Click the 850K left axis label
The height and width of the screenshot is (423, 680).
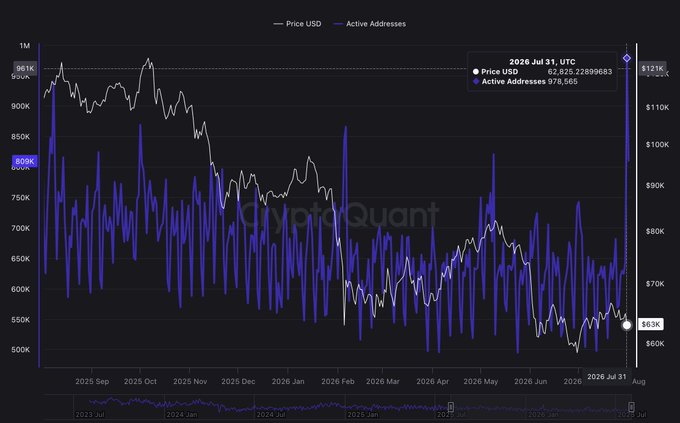[20, 137]
